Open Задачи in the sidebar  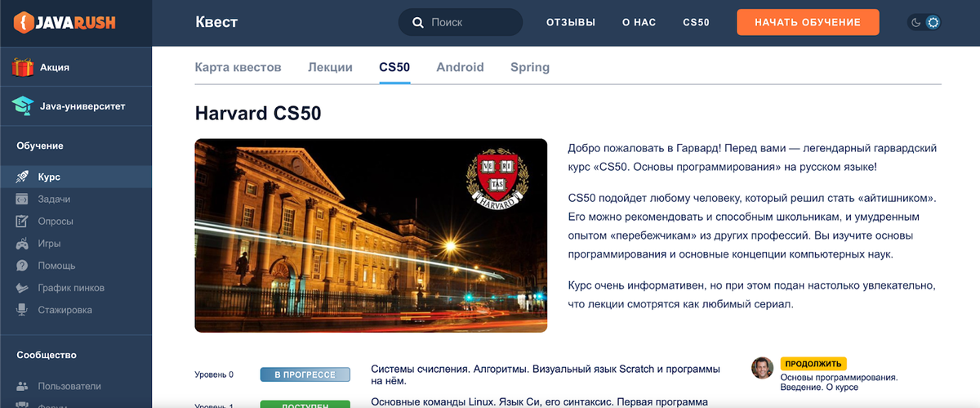(54, 199)
